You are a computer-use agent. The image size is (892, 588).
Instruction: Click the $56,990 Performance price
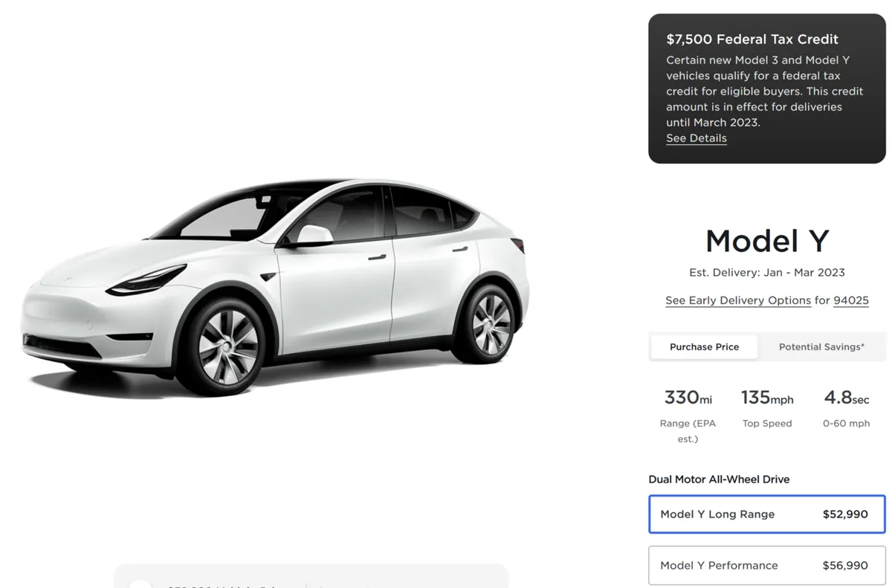(x=845, y=566)
